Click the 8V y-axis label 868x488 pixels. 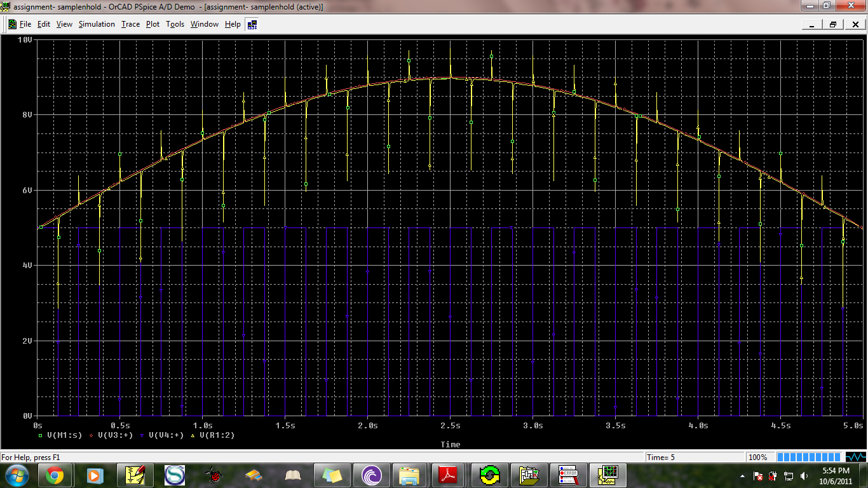pos(26,114)
